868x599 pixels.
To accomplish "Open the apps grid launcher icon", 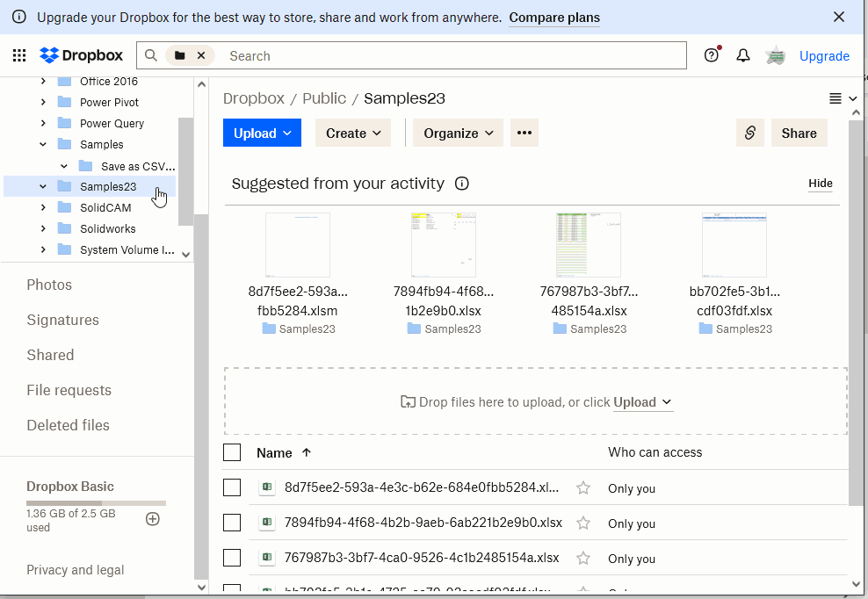I will pos(19,55).
